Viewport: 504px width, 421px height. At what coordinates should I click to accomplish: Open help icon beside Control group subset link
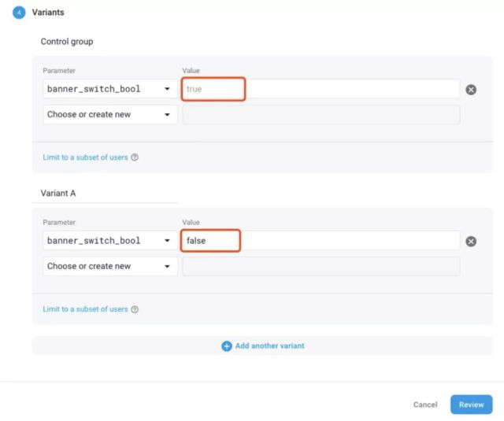click(x=135, y=157)
